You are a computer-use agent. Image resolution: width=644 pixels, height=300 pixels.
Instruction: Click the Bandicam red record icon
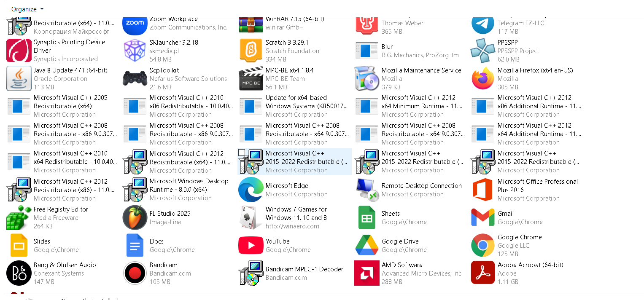pos(135,273)
